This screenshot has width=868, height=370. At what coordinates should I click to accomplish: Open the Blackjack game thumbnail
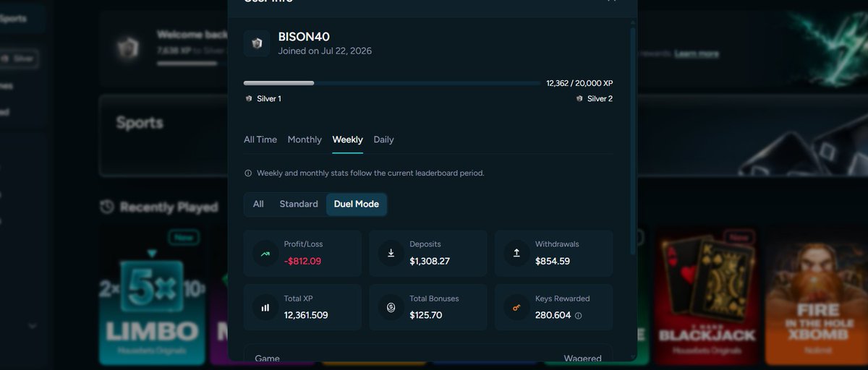(x=707, y=296)
